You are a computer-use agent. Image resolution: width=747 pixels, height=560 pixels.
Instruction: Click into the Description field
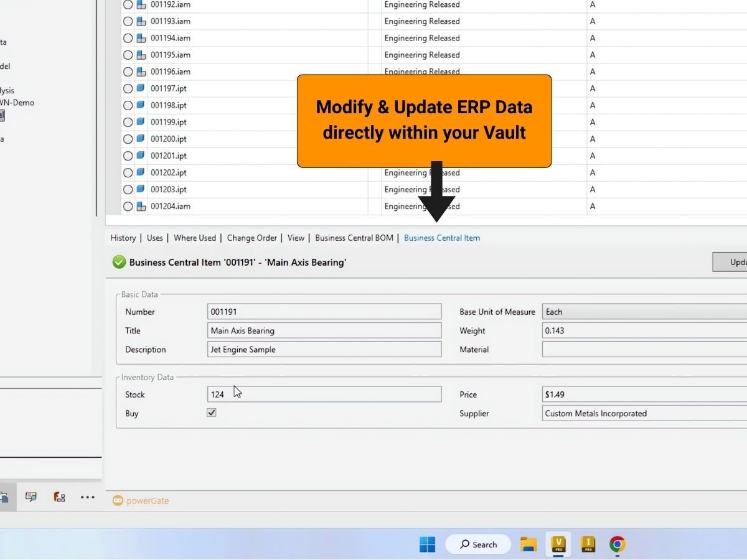pos(324,349)
